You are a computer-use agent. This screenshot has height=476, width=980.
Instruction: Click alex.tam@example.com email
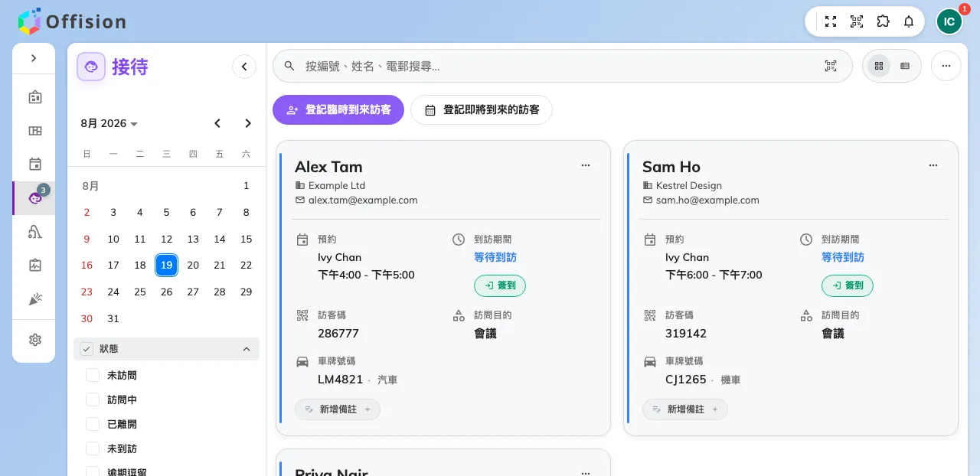pyautogui.click(x=363, y=200)
